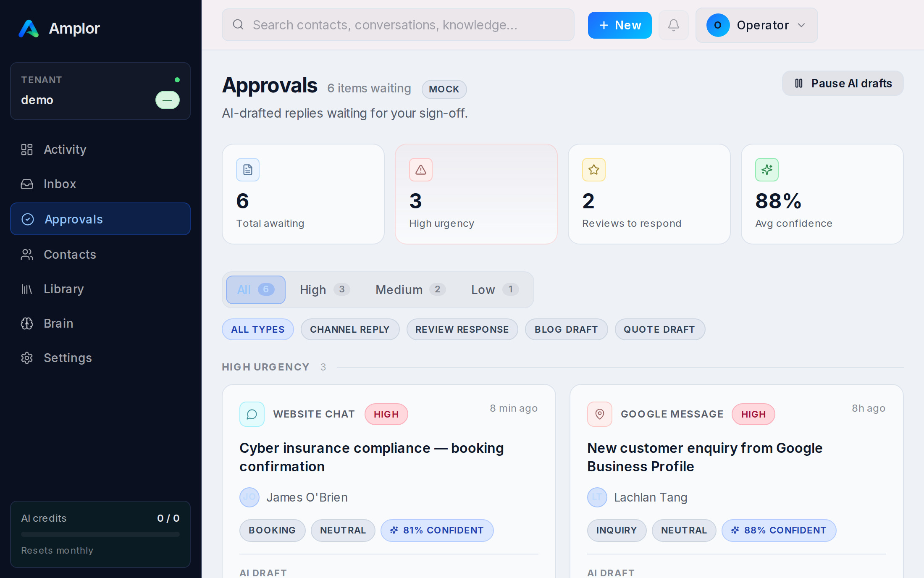Click the Settings gear icon
Image resolution: width=924 pixels, height=578 pixels.
tap(27, 358)
